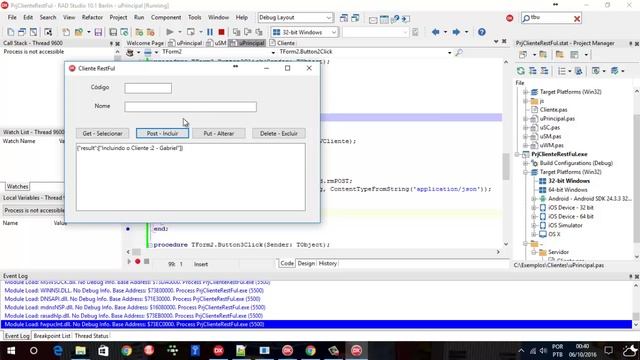Expand the Build Configurations (Debug) node
The image size is (640, 360).
point(526,163)
